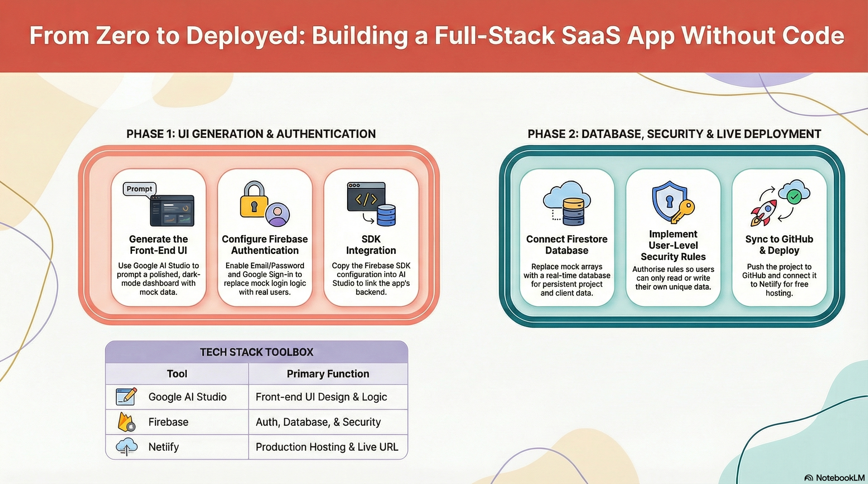Click the cloud database Firestore icon
Screen dimensions: 868x484
click(567, 203)
